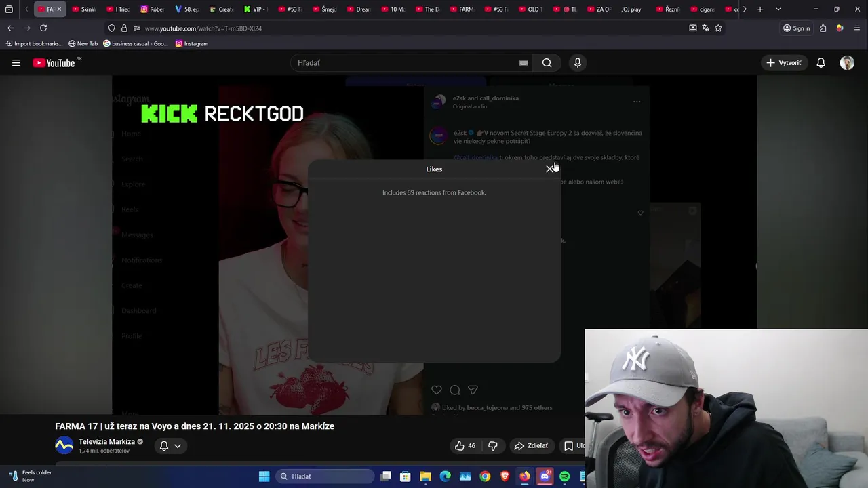The width and height of the screenshot is (868, 488).
Task: Reload the current browser page
Action: click(x=43, y=28)
